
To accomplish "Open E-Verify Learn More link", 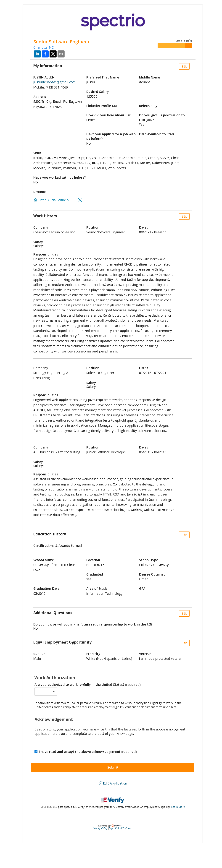I will pos(178,807).
